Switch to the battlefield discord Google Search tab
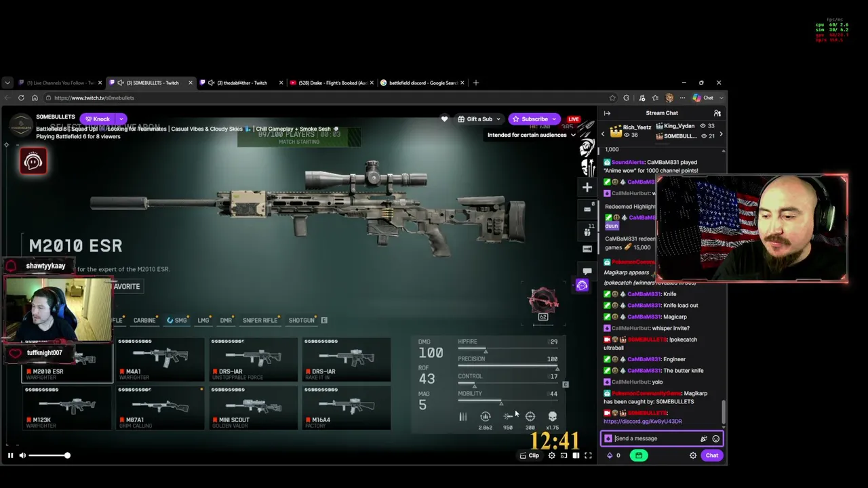This screenshot has width=868, height=488. pyautogui.click(x=421, y=83)
